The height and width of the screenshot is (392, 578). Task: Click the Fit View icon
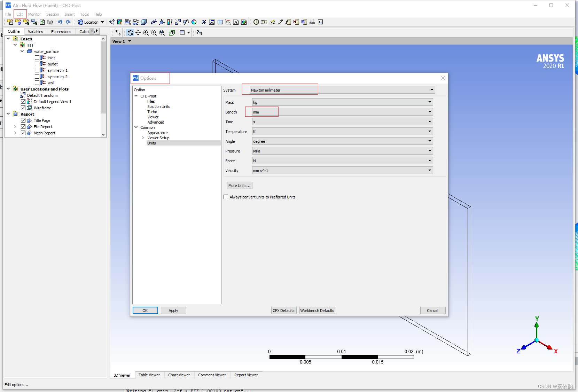pos(162,32)
